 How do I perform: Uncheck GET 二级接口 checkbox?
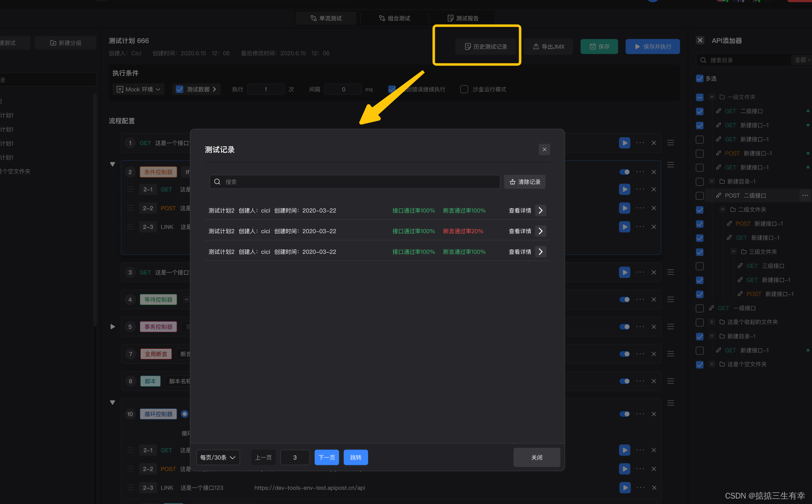tap(700, 111)
